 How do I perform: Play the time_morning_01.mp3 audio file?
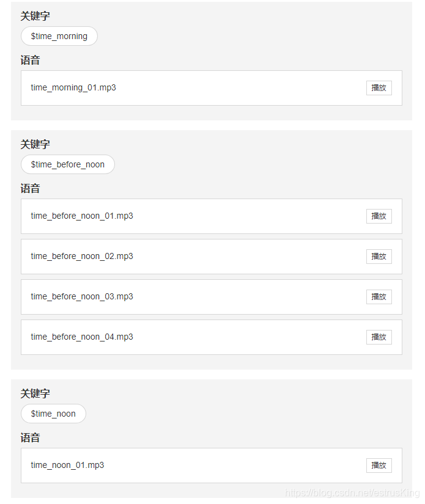pyautogui.click(x=379, y=88)
